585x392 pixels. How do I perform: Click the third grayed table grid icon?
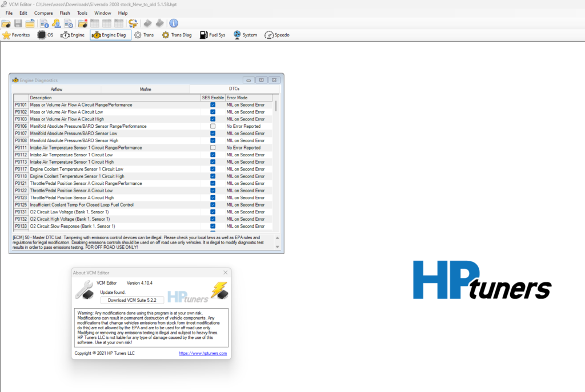(x=119, y=23)
